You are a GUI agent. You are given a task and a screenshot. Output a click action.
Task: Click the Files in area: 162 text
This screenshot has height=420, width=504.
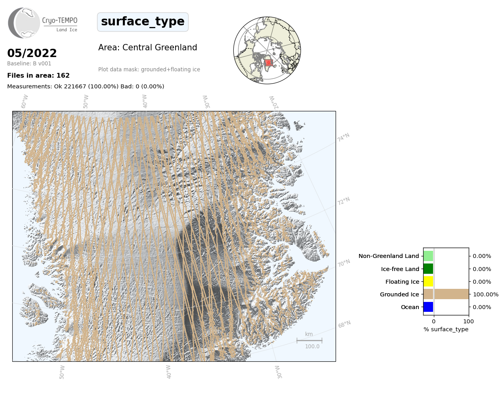38,76
